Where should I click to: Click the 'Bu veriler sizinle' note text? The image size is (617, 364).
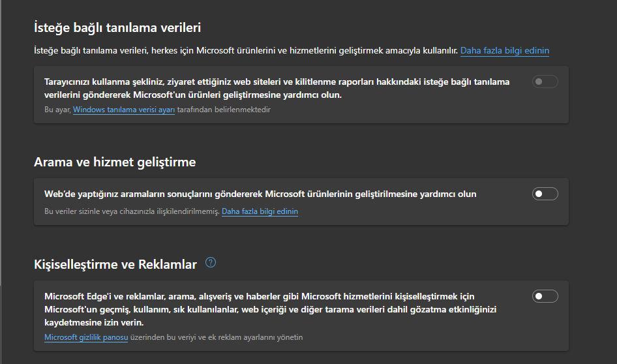131,211
